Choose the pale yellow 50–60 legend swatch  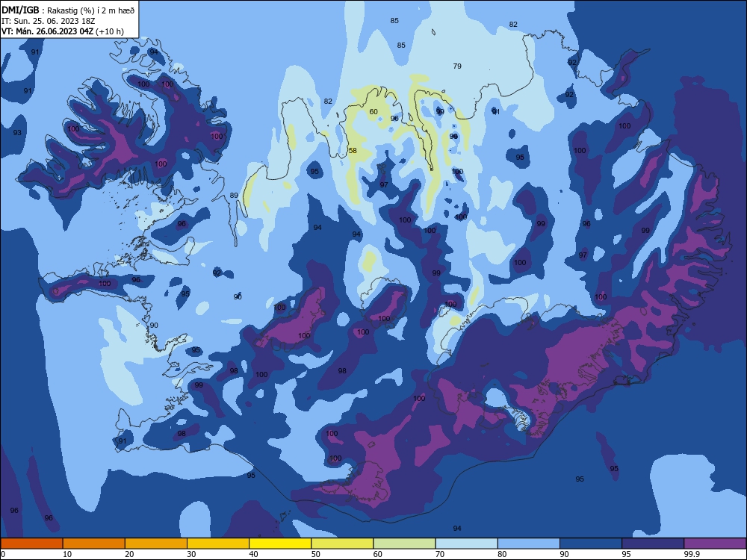point(343,544)
